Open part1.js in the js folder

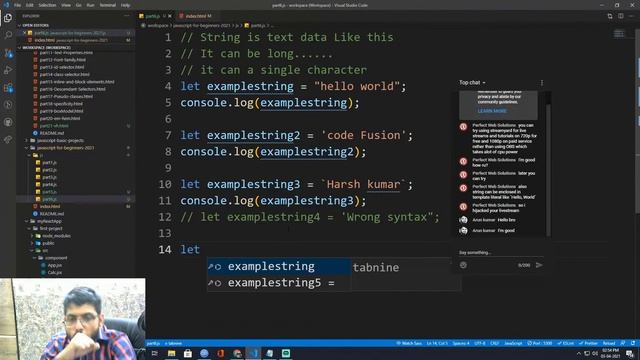click(49, 162)
